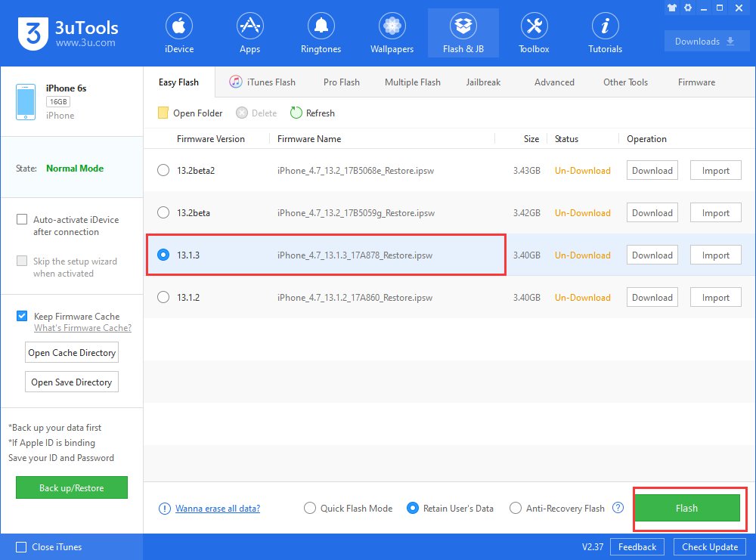Screen dimensions: 756x560
Task: Download the 13.1.2 firmware
Action: 652,297
